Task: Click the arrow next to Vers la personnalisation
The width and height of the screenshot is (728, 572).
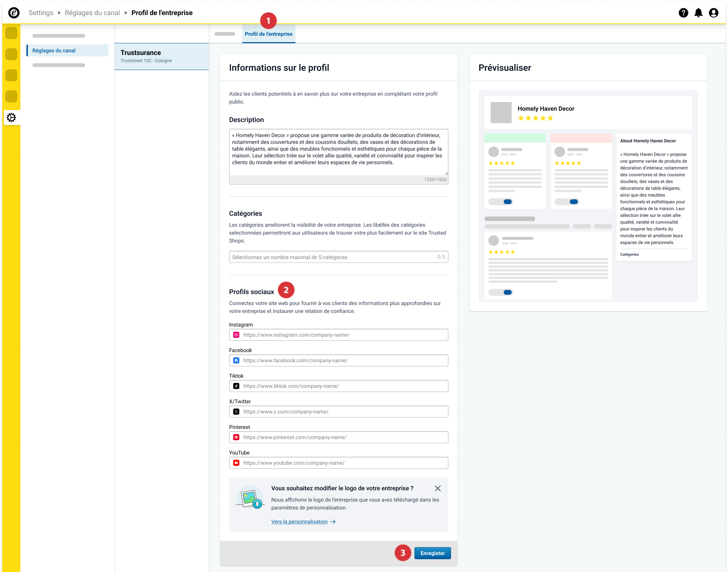Action: (x=333, y=522)
